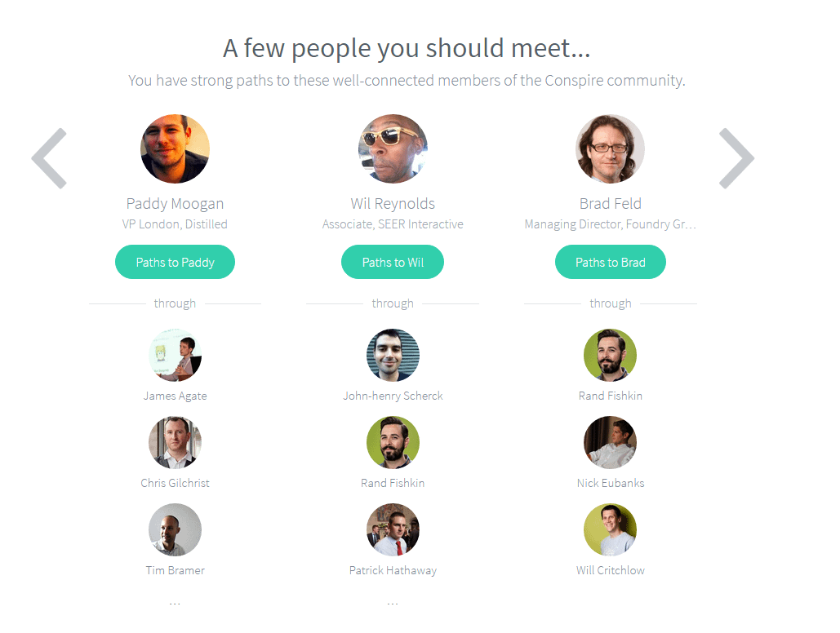Screen dimensions: 840x633
Task: Click the Paths to Wil button
Action: [393, 262]
